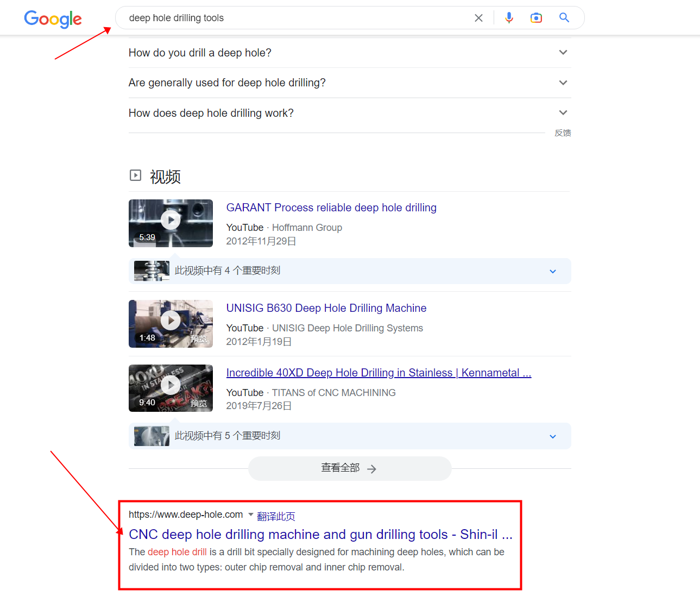Click the magnifying glass search button
This screenshot has height=596, width=700.
click(x=564, y=18)
